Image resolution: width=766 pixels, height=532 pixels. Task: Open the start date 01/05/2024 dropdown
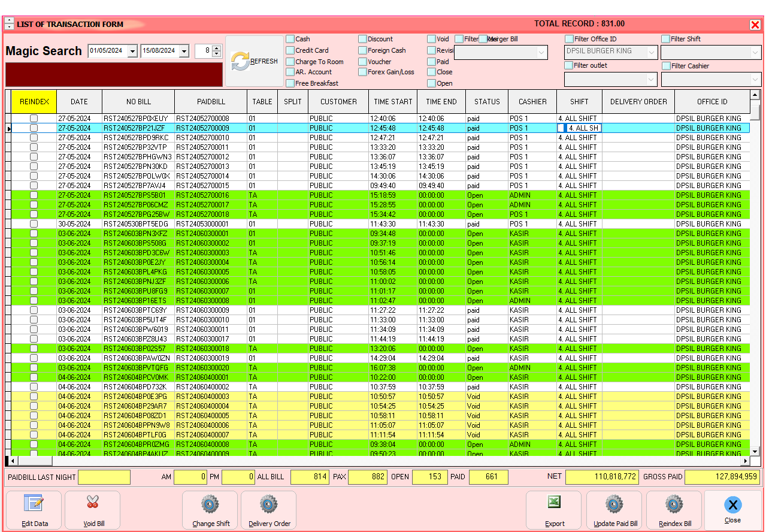[132, 52]
